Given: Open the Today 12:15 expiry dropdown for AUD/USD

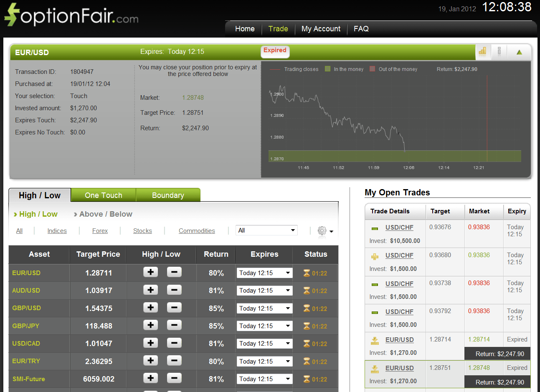Looking at the screenshot, I should [264, 290].
